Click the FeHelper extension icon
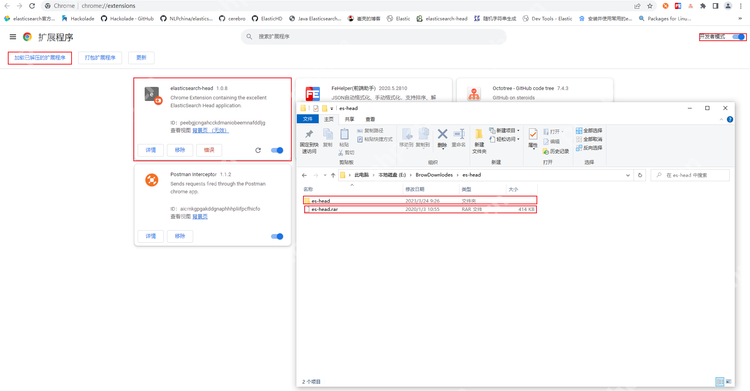Screen dimensions: 750x391 point(313,93)
